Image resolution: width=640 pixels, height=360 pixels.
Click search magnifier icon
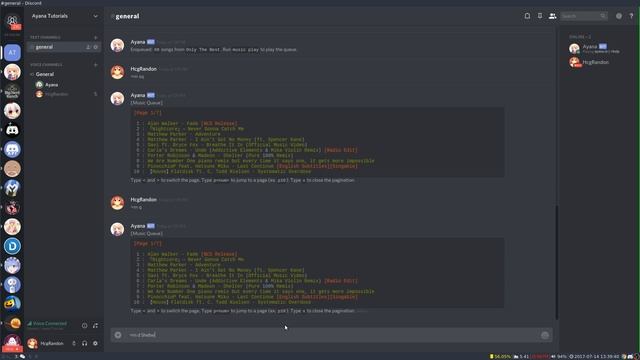(603, 16)
